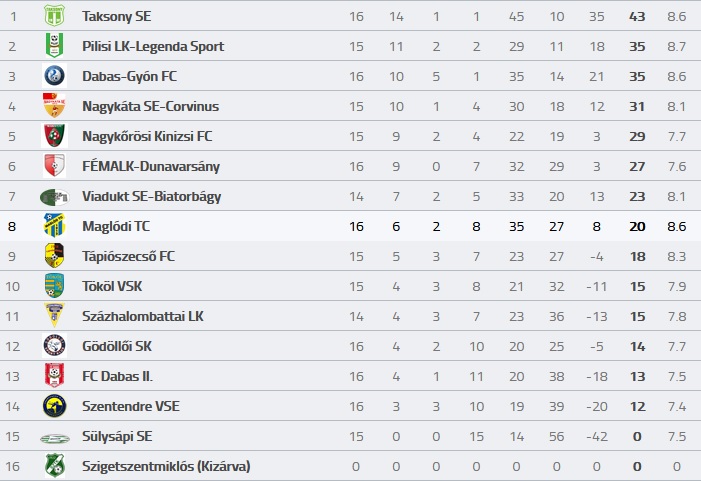
Task: Click the Szentendre VSE round badge
Action: 55,406
